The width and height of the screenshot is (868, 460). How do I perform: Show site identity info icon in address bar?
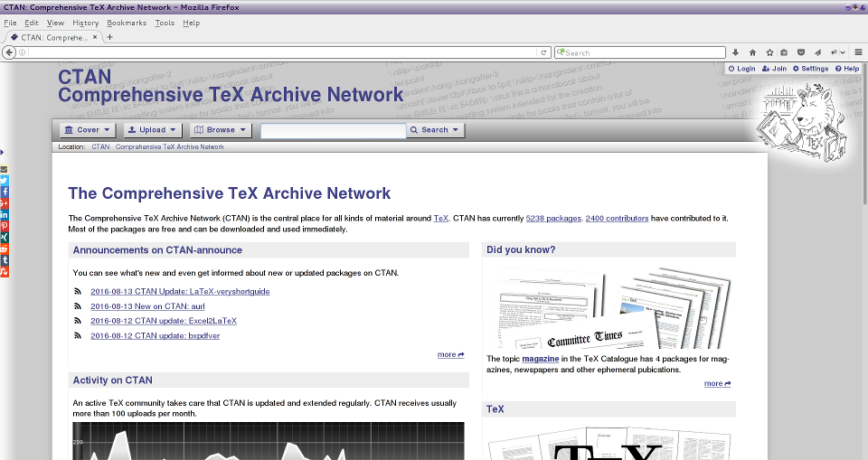[x=22, y=52]
